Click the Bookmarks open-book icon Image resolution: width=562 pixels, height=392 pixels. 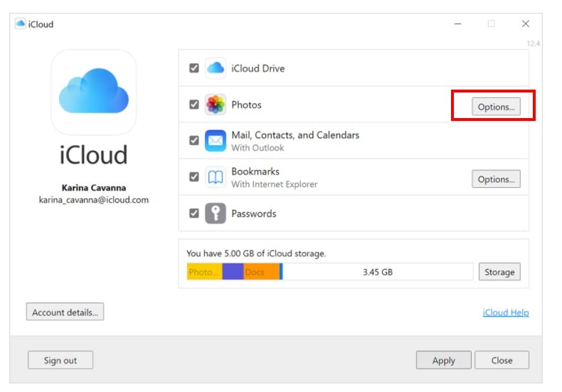tap(216, 177)
